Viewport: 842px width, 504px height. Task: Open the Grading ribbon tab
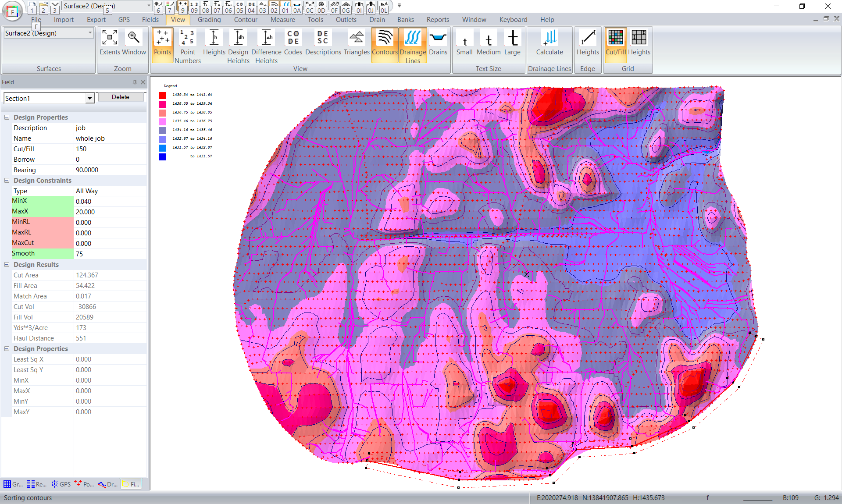pos(209,20)
